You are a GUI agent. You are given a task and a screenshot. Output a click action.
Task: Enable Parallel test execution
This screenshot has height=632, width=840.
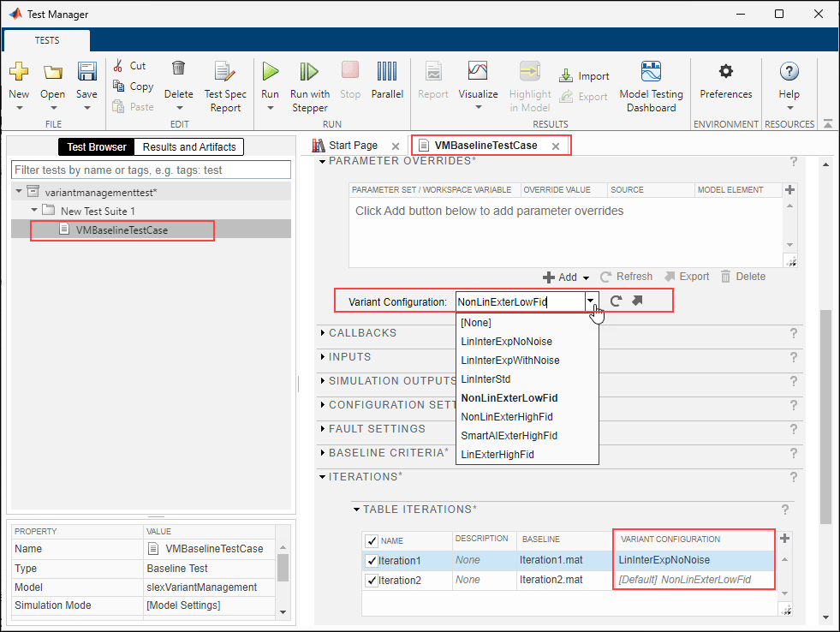pyautogui.click(x=387, y=73)
